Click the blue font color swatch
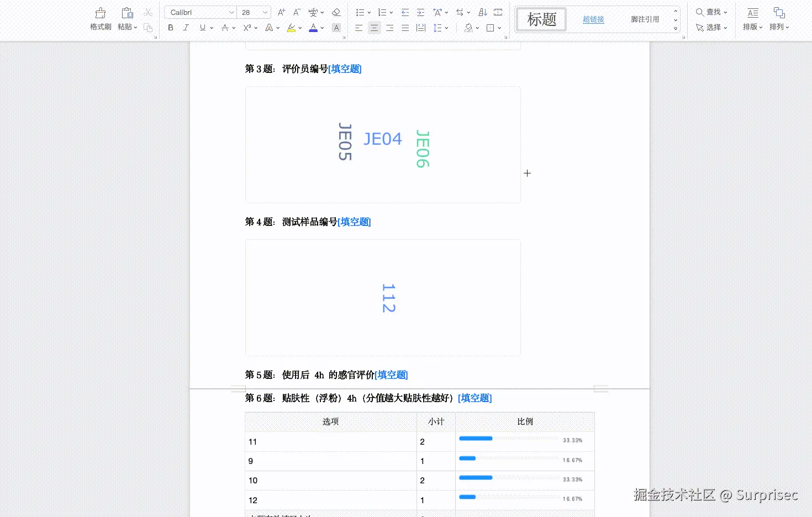Image resolution: width=812 pixels, height=517 pixels. click(x=313, y=27)
